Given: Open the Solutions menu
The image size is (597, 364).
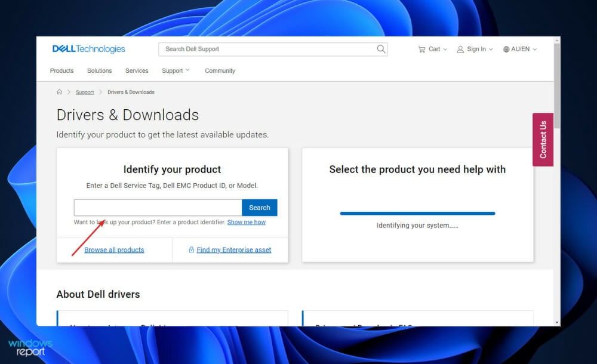Looking at the screenshot, I should pos(99,70).
